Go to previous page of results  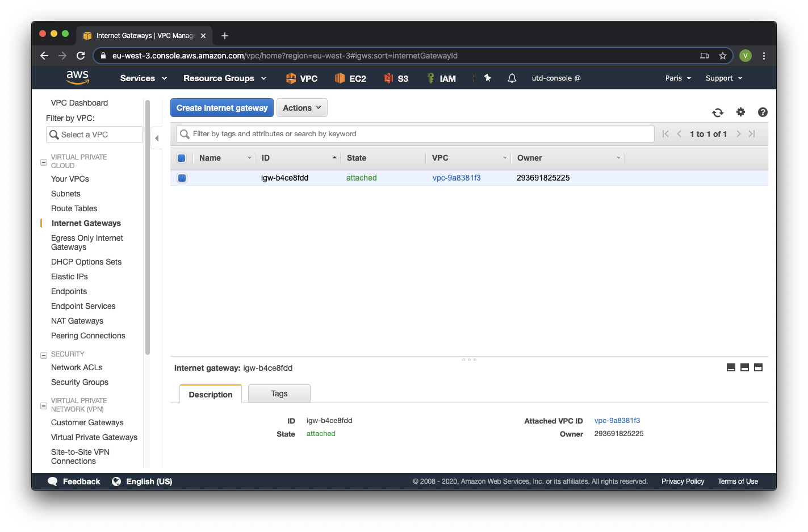[679, 134]
